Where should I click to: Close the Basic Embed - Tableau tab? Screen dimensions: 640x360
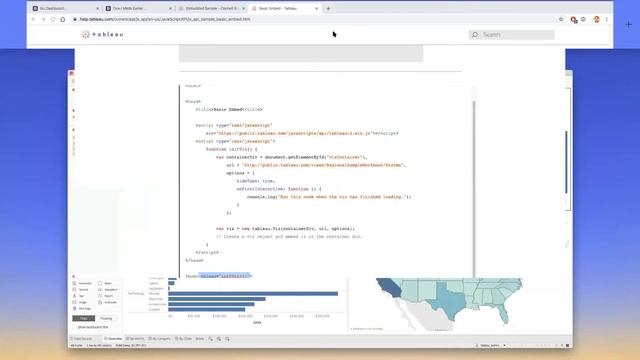click(316, 8)
